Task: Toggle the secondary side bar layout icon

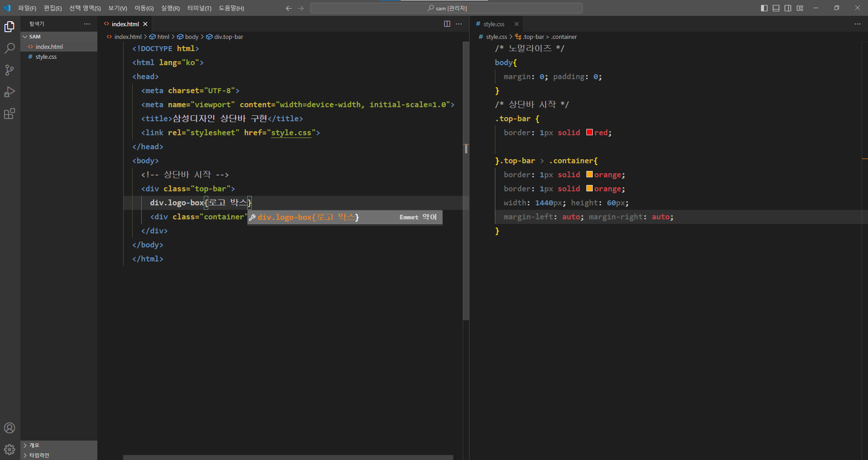Action: (x=788, y=8)
